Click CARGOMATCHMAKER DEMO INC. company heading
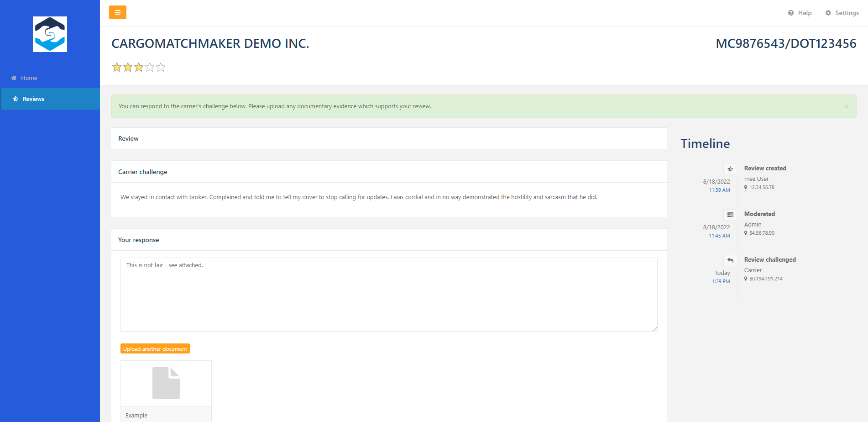This screenshot has height=422, width=868. (210, 43)
